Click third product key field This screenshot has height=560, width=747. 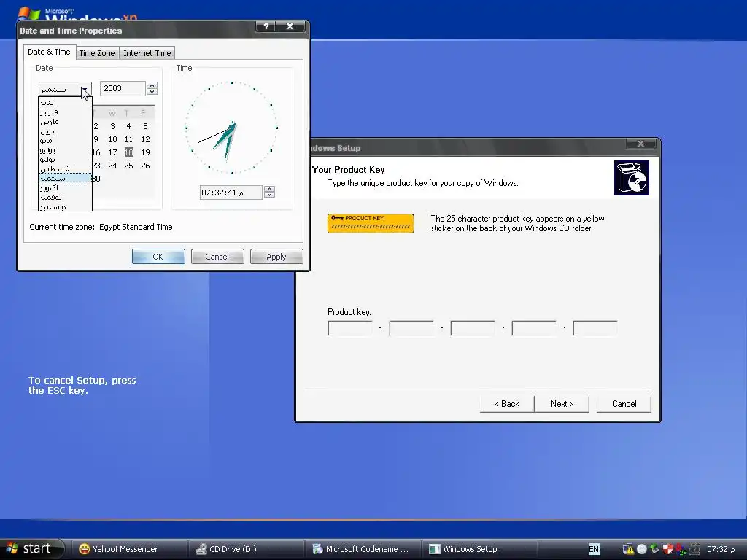[x=473, y=328]
